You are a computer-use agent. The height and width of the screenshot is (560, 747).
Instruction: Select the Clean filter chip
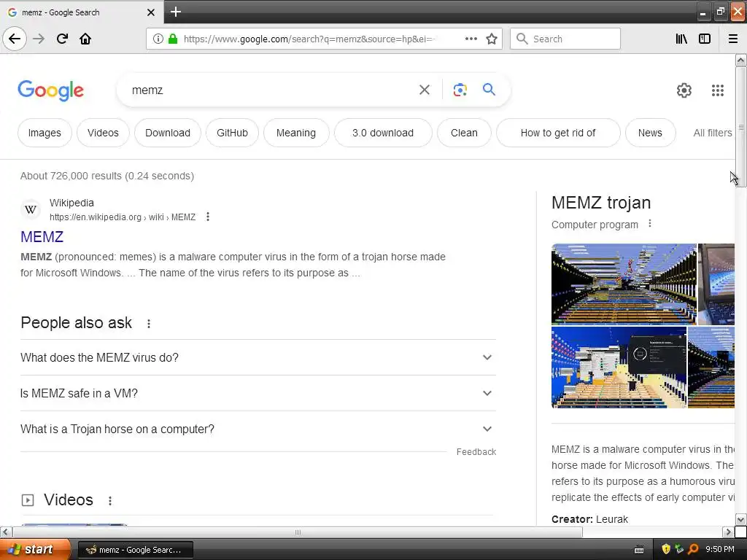point(464,133)
